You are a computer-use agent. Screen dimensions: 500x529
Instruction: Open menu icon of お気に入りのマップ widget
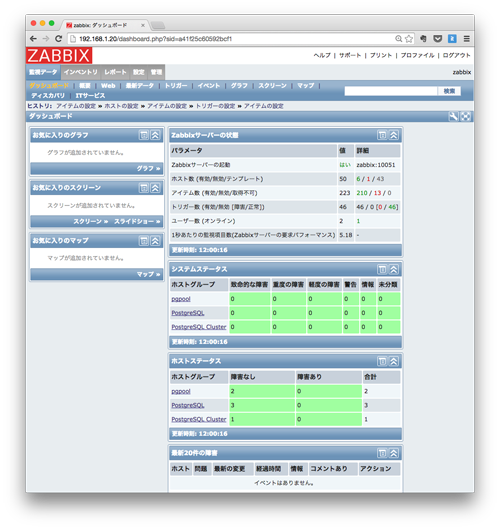click(x=144, y=241)
